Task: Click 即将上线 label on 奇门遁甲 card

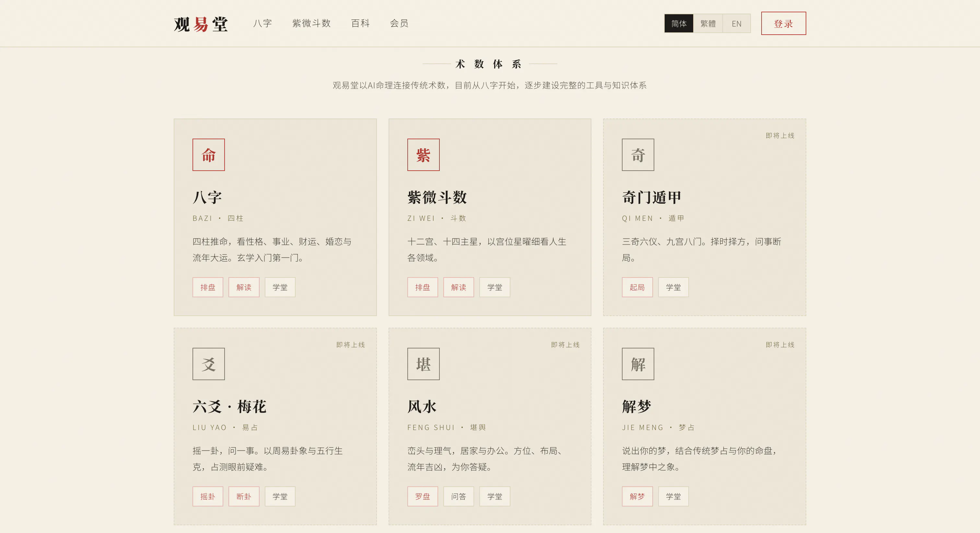Action: [780, 136]
